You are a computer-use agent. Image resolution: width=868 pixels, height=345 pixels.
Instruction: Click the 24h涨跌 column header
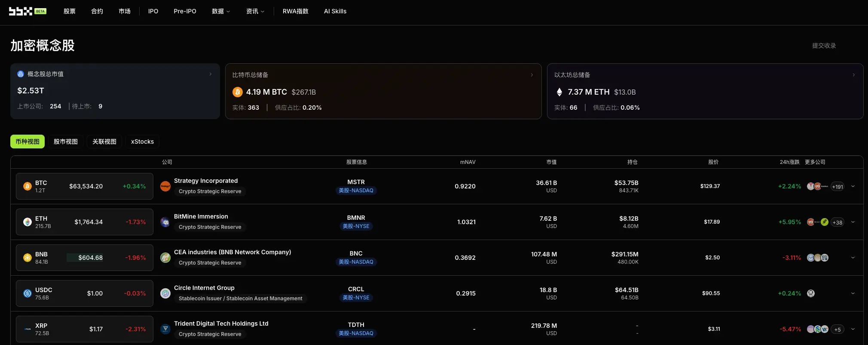pos(789,162)
